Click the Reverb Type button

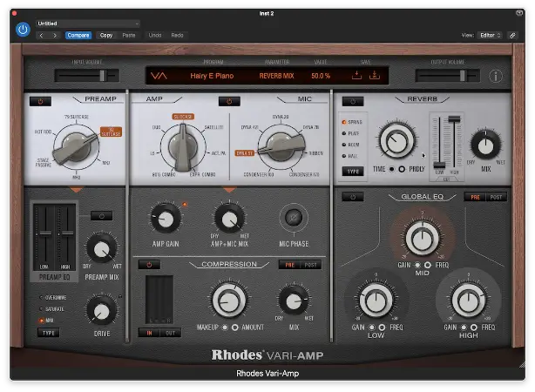(354, 172)
